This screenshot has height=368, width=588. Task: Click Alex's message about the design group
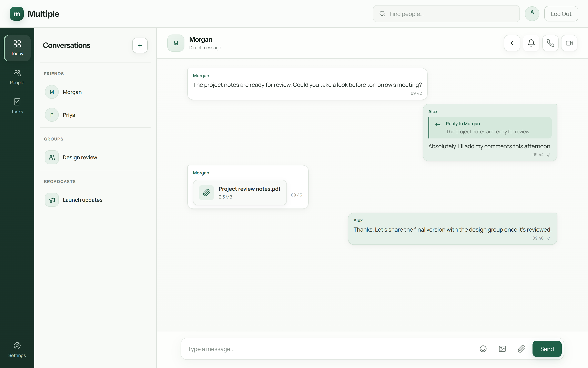click(x=452, y=229)
